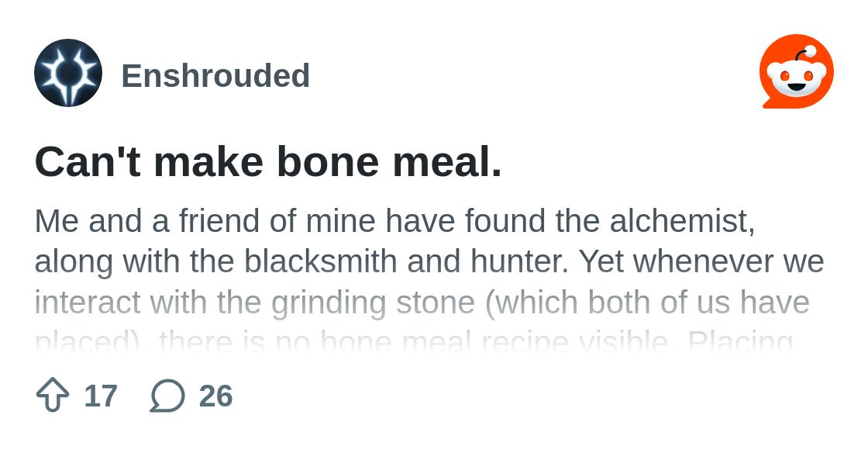868x453 pixels.
Task: Click the word 'Placing' in the faded line
Action: coord(741,341)
